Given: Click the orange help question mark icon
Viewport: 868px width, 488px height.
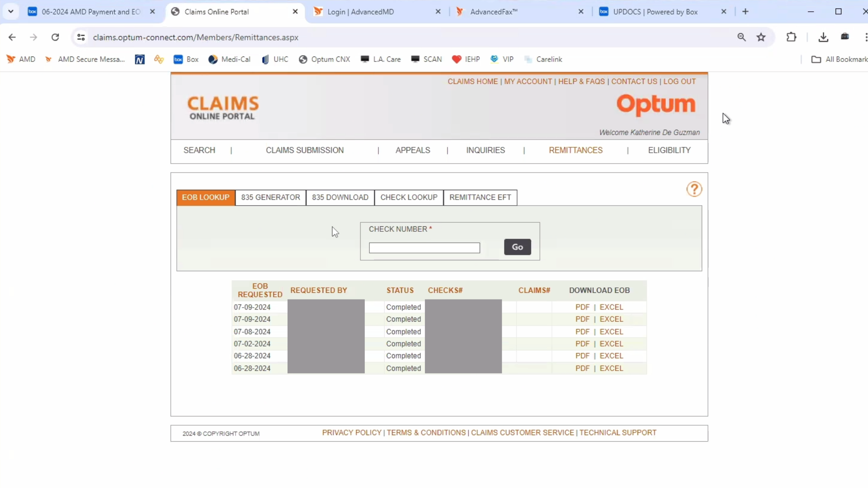Looking at the screenshot, I should pos(694,189).
